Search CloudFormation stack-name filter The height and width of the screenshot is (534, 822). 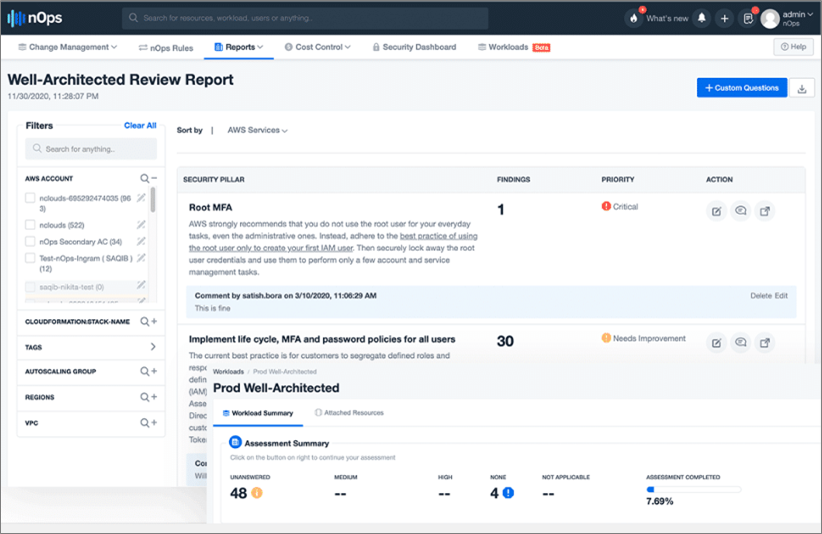pyautogui.click(x=144, y=321)
